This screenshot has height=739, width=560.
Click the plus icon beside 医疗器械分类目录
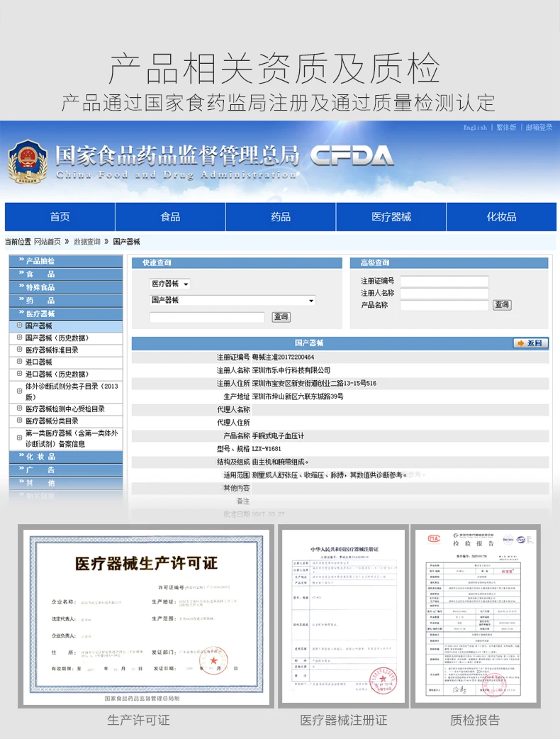pos(19,421)
